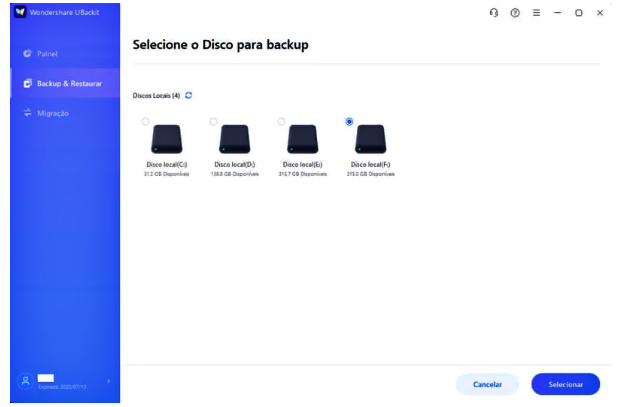627x407 pixels.
Task: Click the user account avatar icon
Action: (25, 382)
